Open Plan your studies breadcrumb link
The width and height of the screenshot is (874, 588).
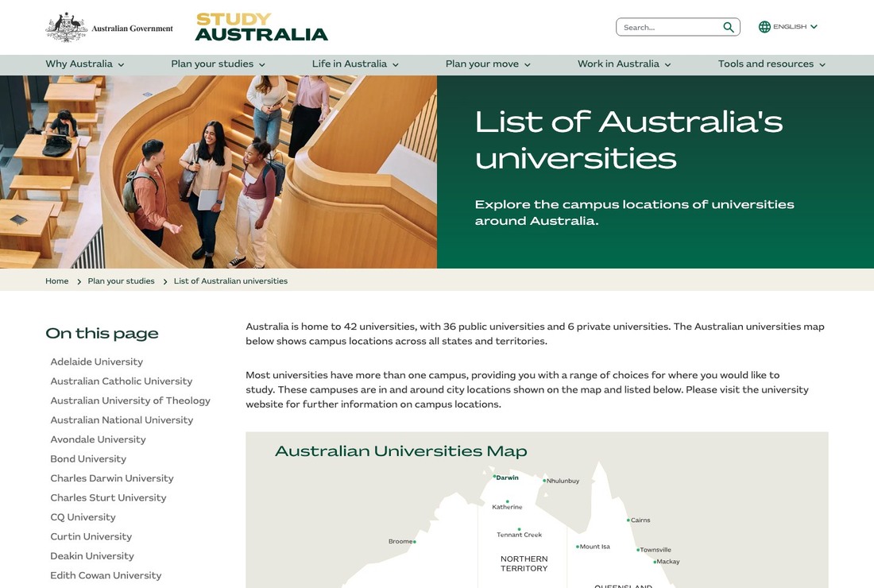coord(121,281)
